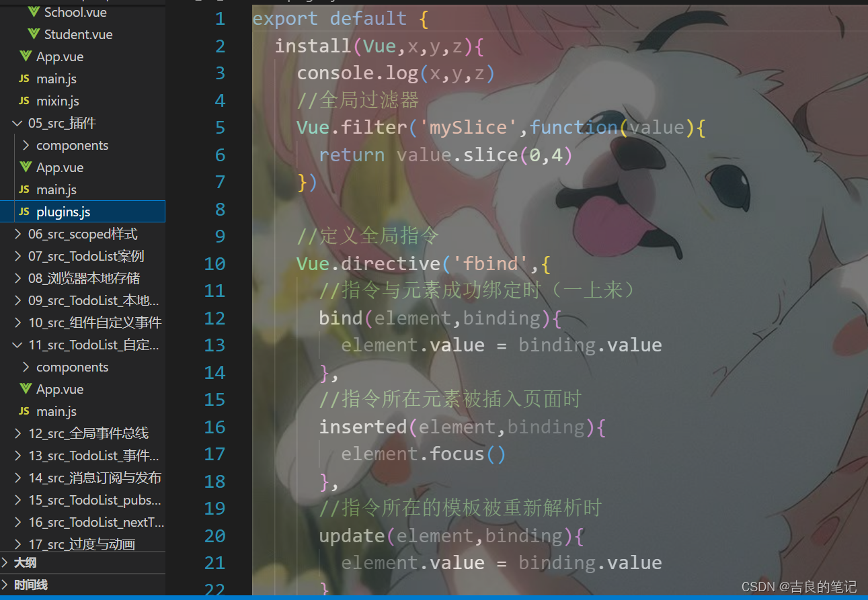The width and height of the screenshot is (868, 600).
Task: Expand the 16_src_TodoList_nextT folder
Action: click(x=17, y=522)
